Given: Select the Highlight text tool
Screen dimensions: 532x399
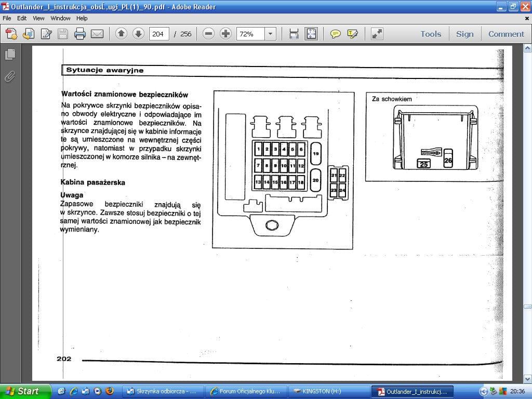Looking at the screenshot, I should click(353, 34).
